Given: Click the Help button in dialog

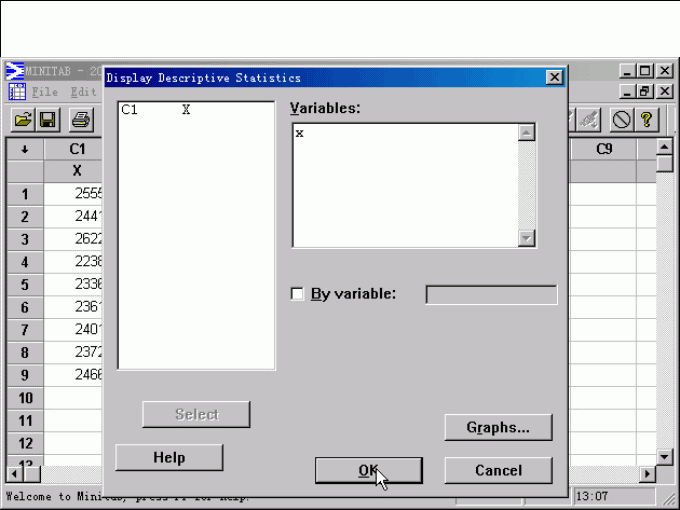Looking at the screenshot, I should [169, 458].
